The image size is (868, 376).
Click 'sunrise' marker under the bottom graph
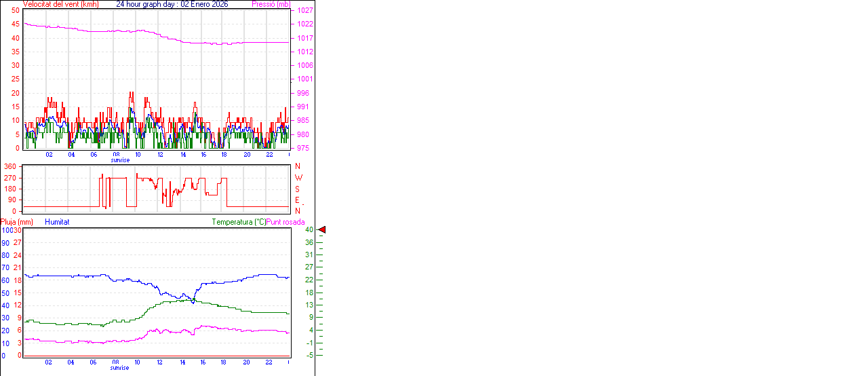120,368
